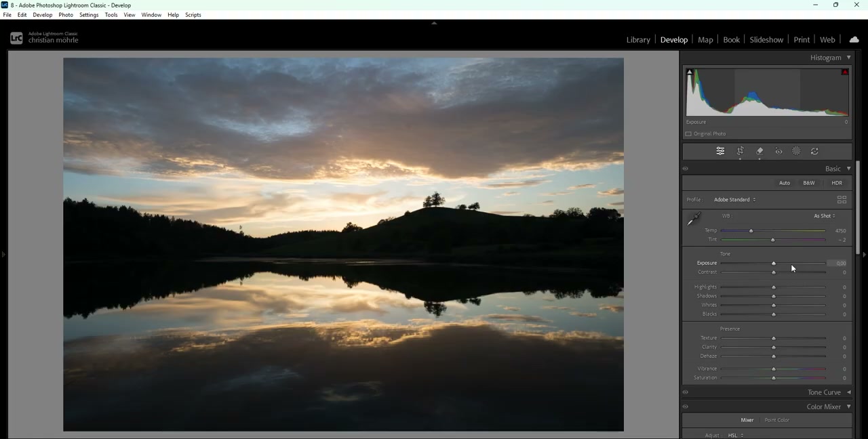This screenshot has width=868, height=439.
Task: Click the Temp slider handle
Action: click(751, 231)
